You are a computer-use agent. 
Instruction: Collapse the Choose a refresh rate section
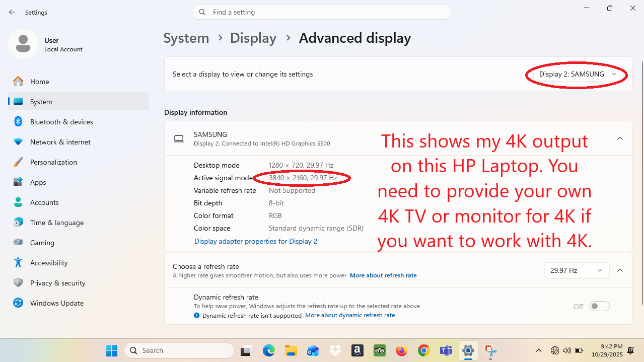620,270
